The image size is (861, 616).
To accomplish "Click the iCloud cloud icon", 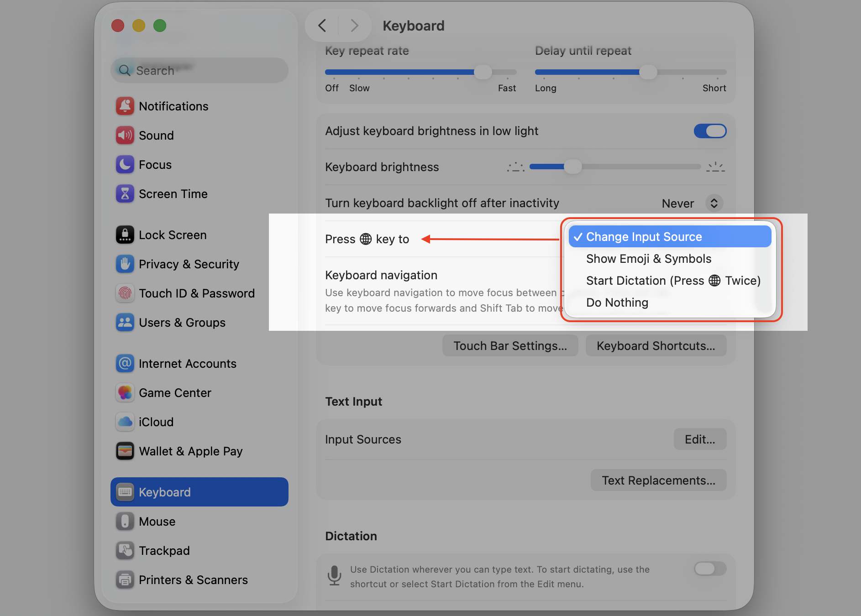I will coord(125,422).
